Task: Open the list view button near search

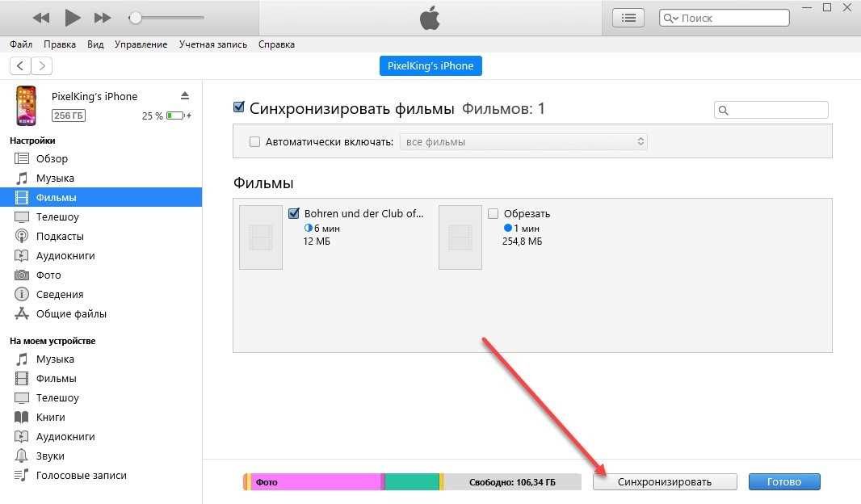Action: (x=629, y=18)
